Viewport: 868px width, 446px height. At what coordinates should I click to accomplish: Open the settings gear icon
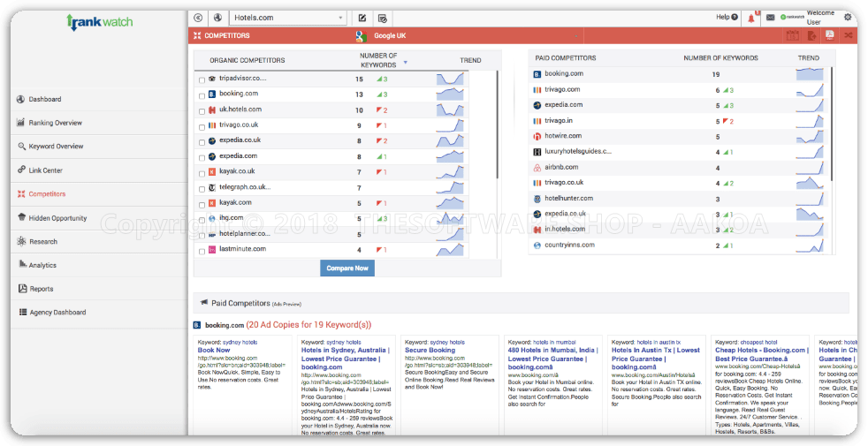848,17
